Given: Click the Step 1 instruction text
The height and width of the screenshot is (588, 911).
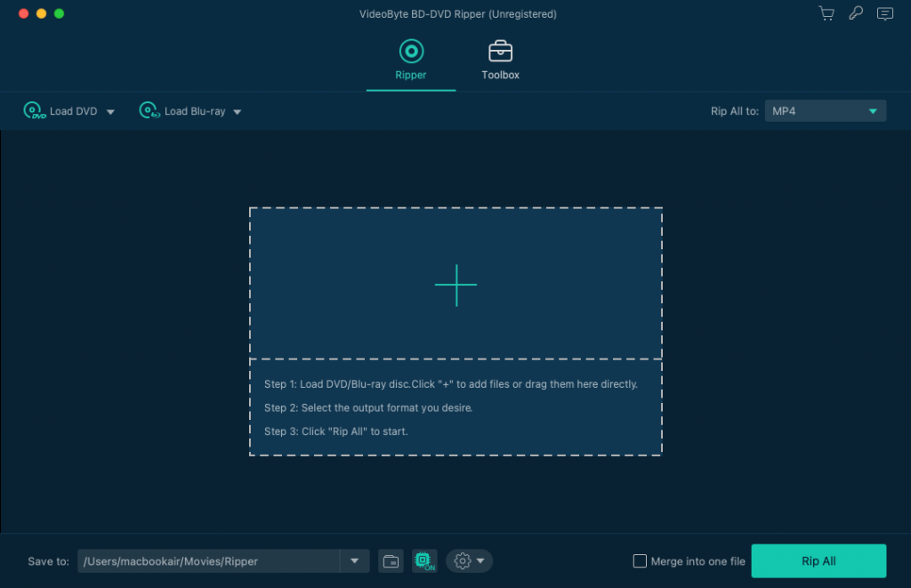Looking at the screenshot, I should (x=451, y=384).
